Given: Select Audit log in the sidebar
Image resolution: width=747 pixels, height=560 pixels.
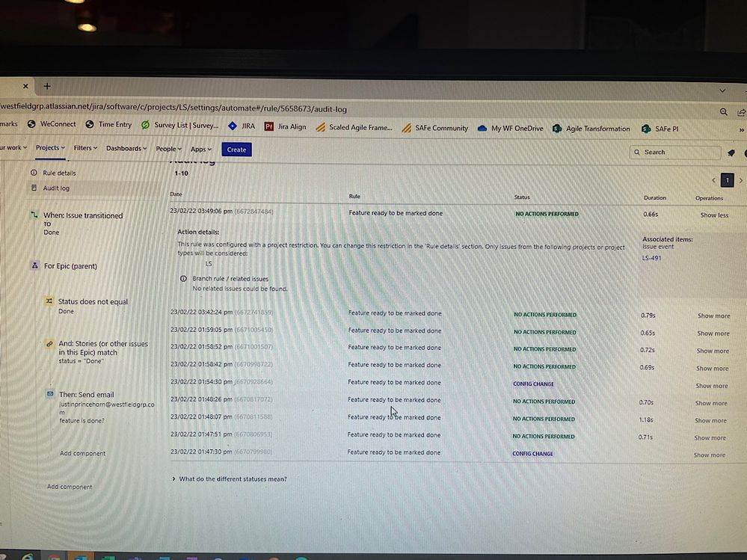Looking at the screenshot, I should pyautogui.click(x=56, y=188).
